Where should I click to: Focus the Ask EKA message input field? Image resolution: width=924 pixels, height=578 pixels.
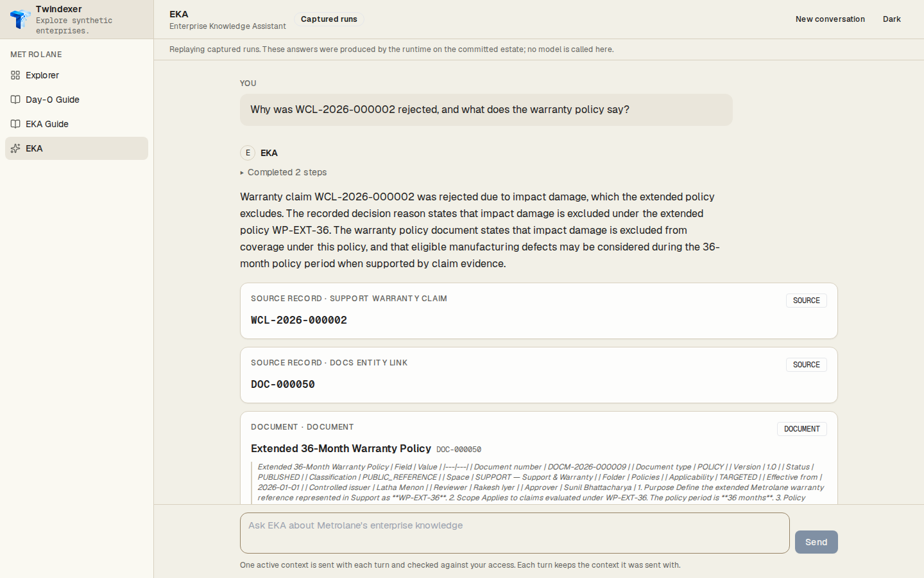(x=515, y=533)
